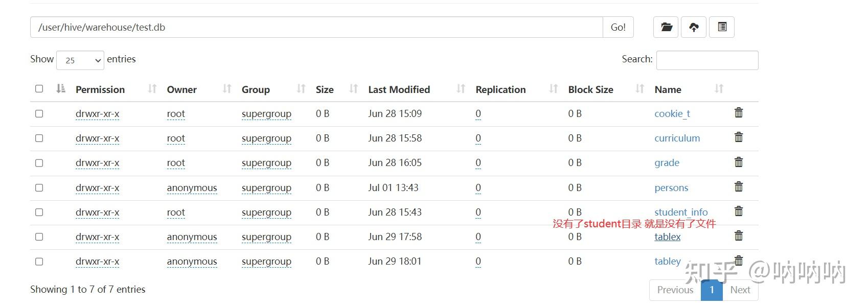Select page 1 in pagination
Screen dimensions: 868x307
point(712,290)
